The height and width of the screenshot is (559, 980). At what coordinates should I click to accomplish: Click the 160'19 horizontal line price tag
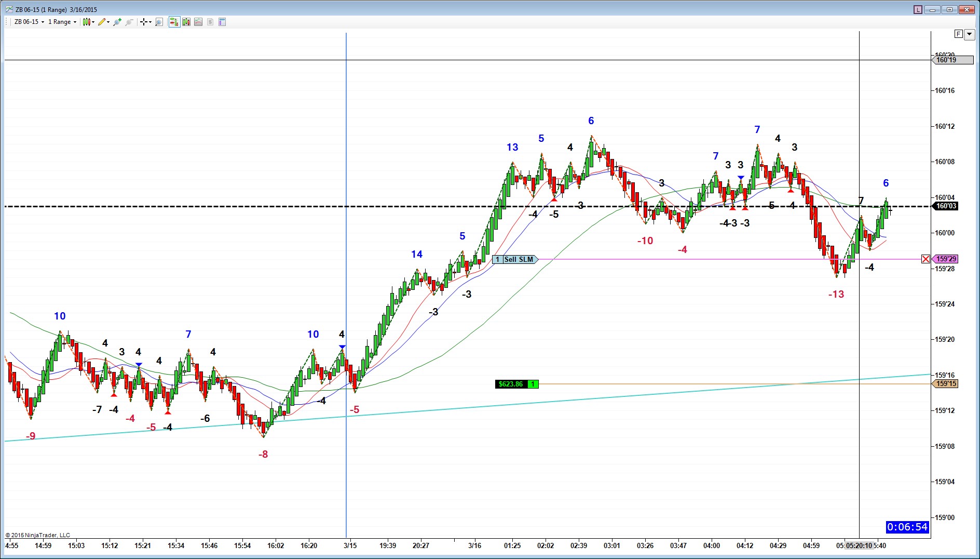pyautogui.click(x=952, y=60)
